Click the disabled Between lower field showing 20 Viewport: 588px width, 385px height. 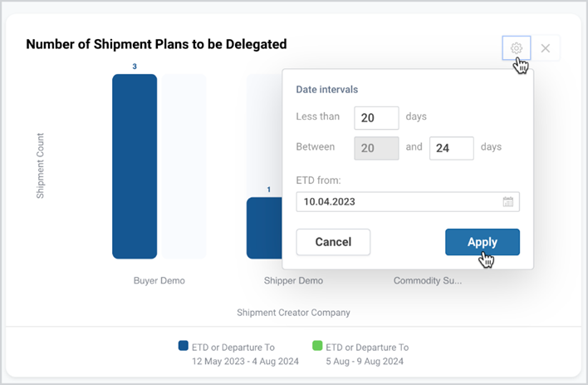coord(376,148)
